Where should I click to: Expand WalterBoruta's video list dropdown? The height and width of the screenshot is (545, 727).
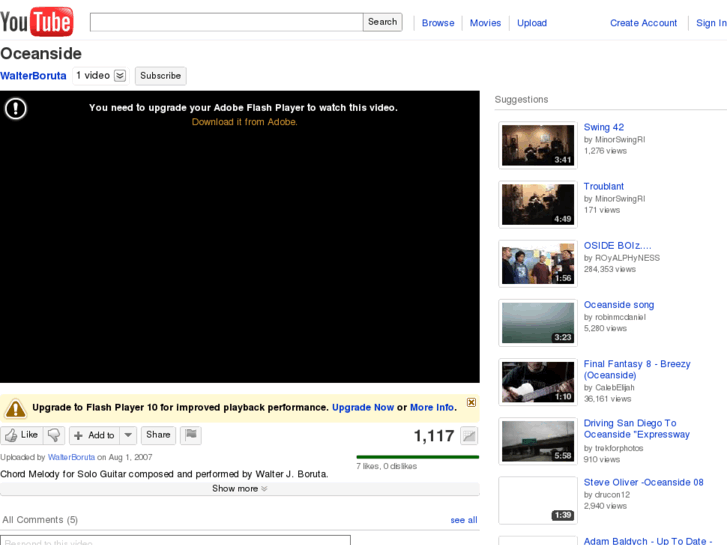(x=120, y=76)
